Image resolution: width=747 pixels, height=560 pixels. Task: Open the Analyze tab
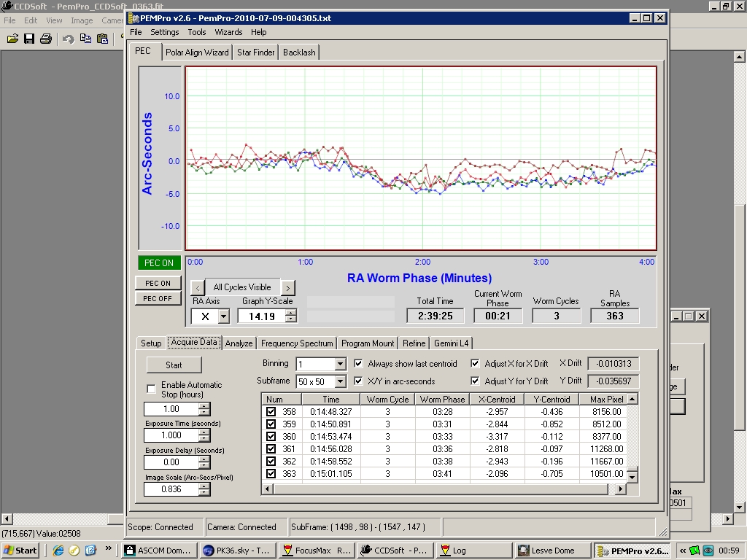click(x=239, y=343)
